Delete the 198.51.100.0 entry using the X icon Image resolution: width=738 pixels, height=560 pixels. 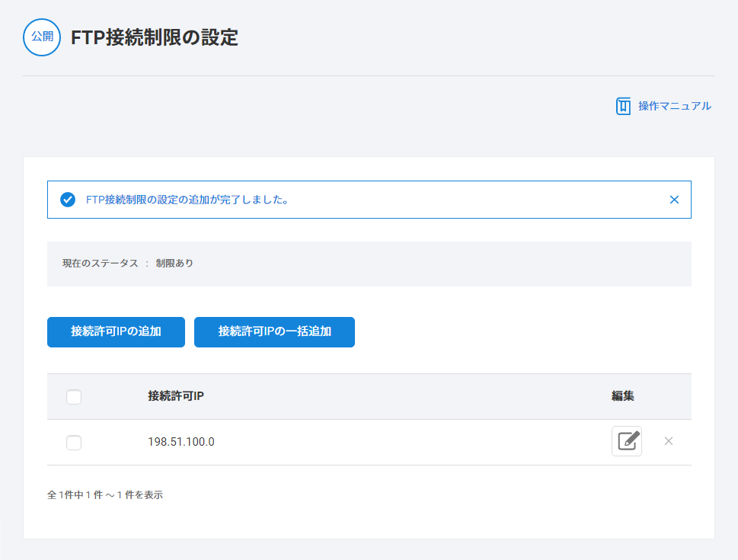click(x=668, y=441)
